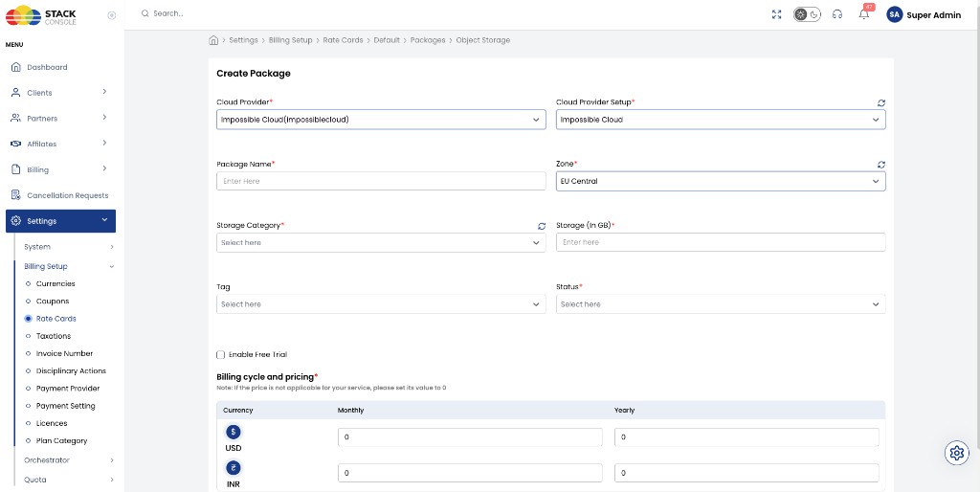Enable the Free Trial checkbox
The image size is (980, 492).
tap(221, 355)
